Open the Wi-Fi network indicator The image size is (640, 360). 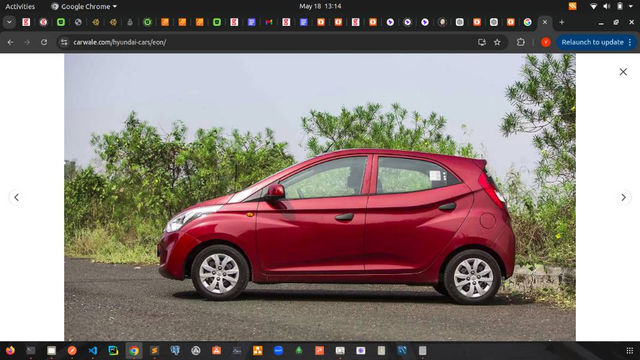593,6
